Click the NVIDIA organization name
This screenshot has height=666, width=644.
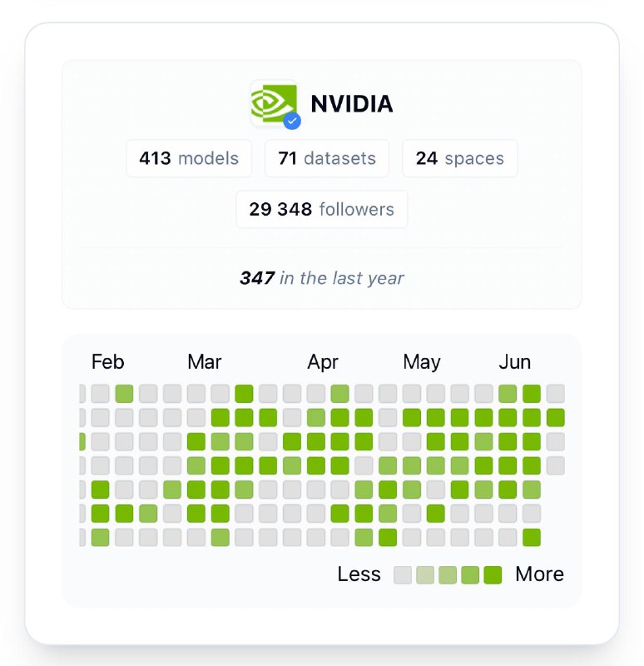tap(352, 104)
